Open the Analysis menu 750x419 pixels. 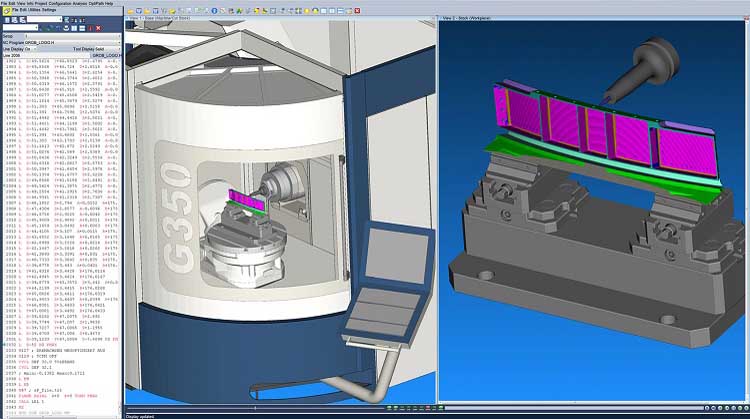[x=80, y=3]
